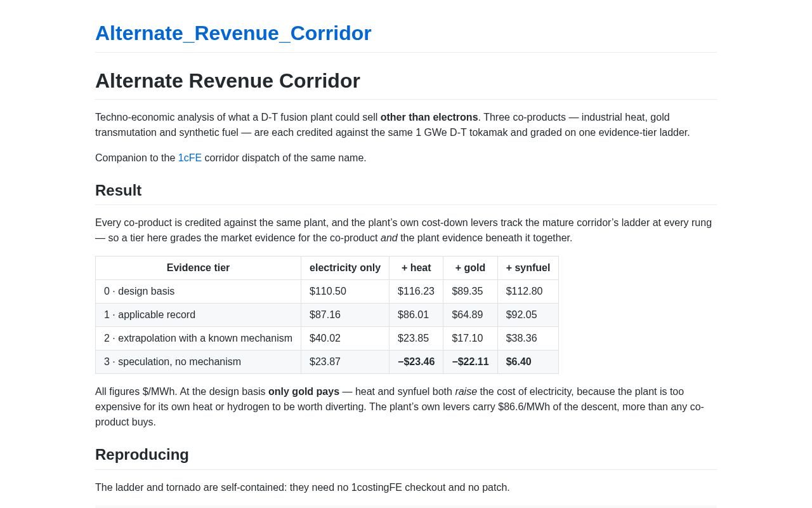Click the $112.80 table cell
Image resolution: width=812 pixels, height=508 pixels.
tap(528, 291)
